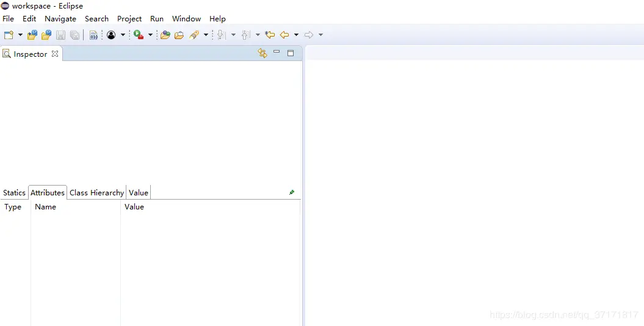Switch to the Class Hierarchy tab
This screenshot has height=326, width=644.
(96, 192)
